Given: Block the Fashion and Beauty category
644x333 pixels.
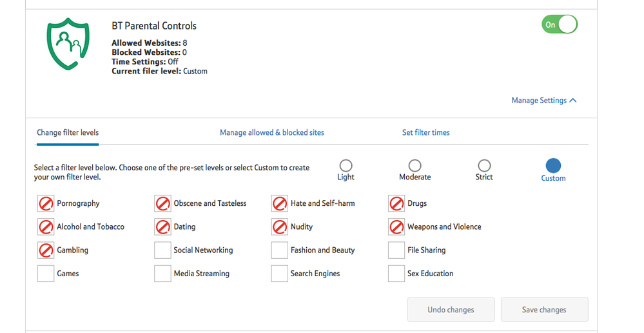Looking at the screenshot, I should [x=280, y=250].
